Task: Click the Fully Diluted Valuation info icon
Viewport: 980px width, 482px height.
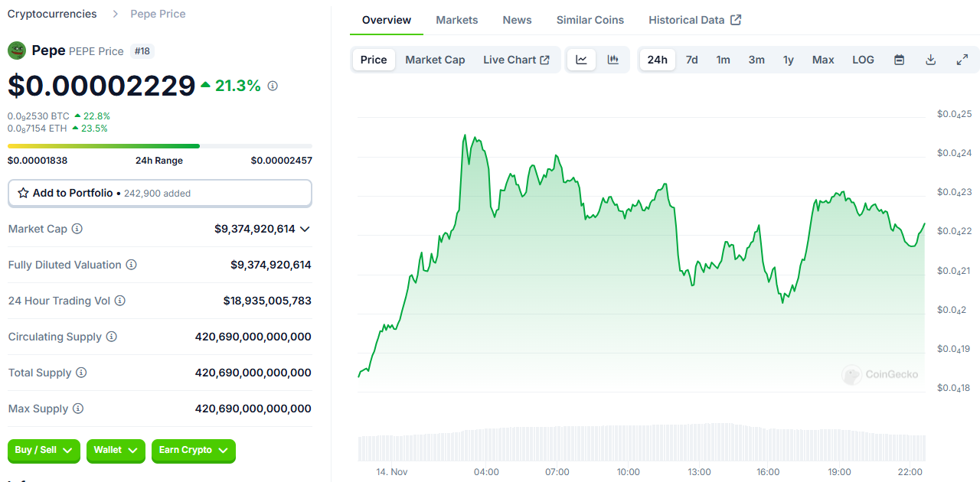Action: (x=132, y=265)
